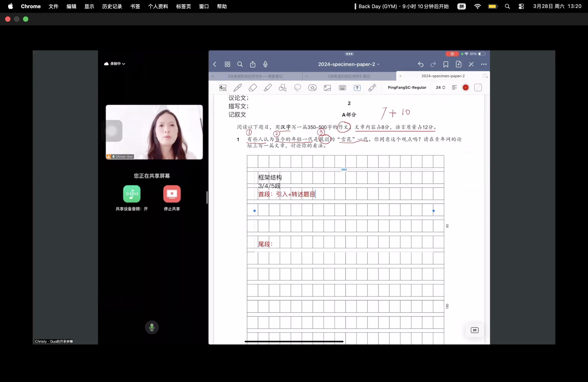Open the red text color swatch
The image size is (588, 382).
click(x=465, y=88)
